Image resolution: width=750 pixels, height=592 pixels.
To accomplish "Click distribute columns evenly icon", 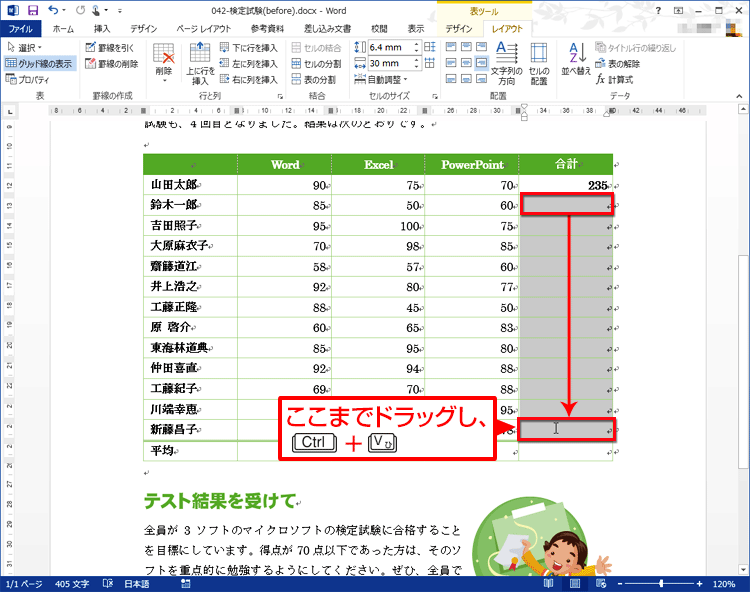I will pyautogui.click(x=430, y=63).
